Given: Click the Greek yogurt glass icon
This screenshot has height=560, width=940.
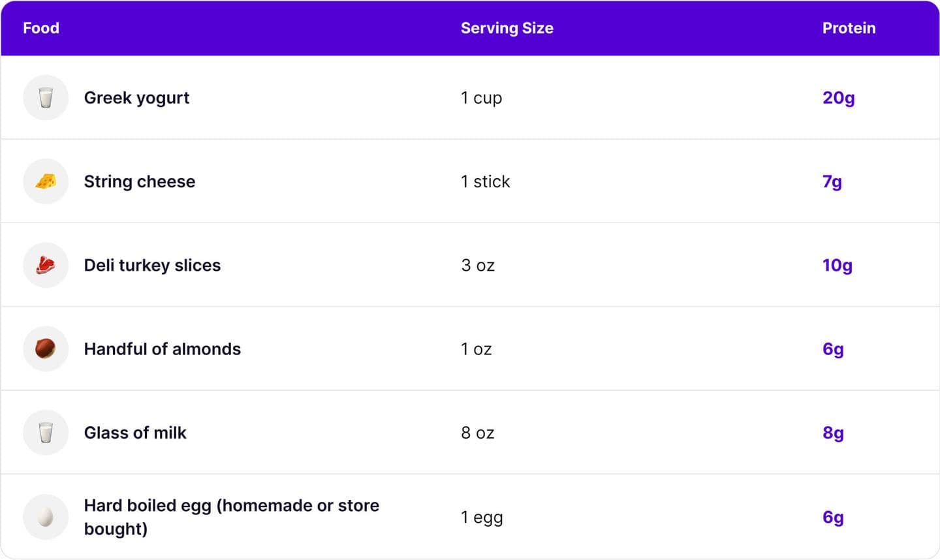Looking at the screenshot, I should click(x=46, y=98).
